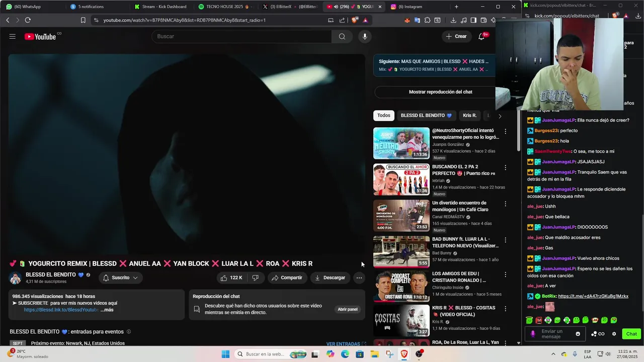The height and width of the screenshot is (362, 644).
Task: Click VER ENTRADAS link
Action: [x=346, y=344]
